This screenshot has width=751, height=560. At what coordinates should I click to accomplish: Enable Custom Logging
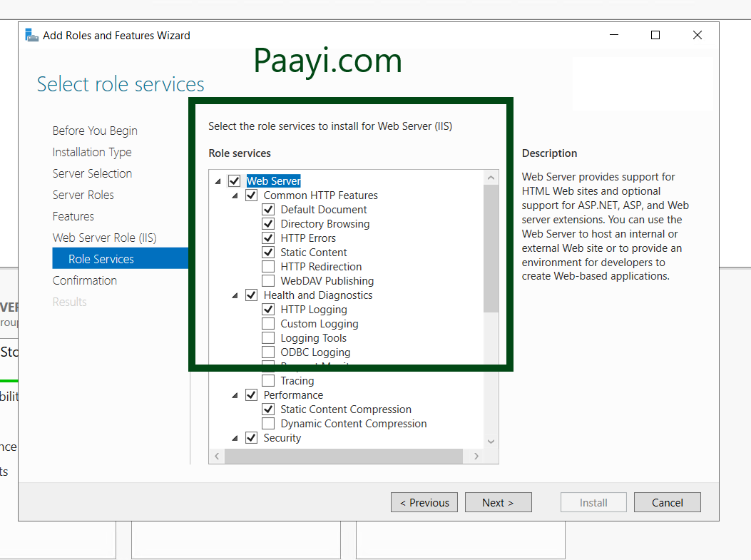click(268, 323)
